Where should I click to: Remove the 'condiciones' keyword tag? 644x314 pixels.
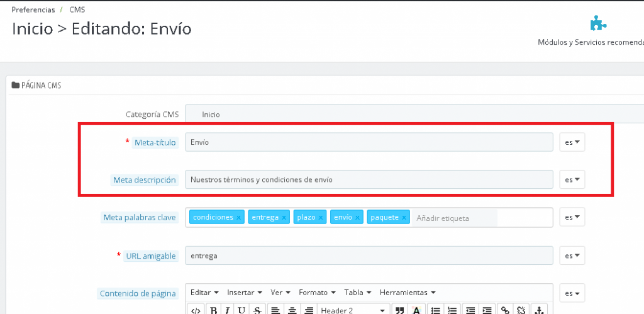coord(239,218)
